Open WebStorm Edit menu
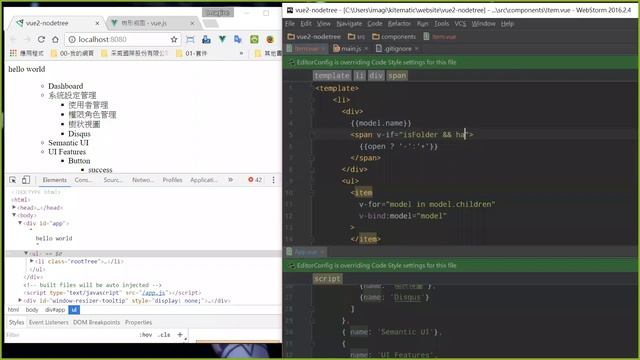Screen dimensions: 640x360 coord(306,24)
